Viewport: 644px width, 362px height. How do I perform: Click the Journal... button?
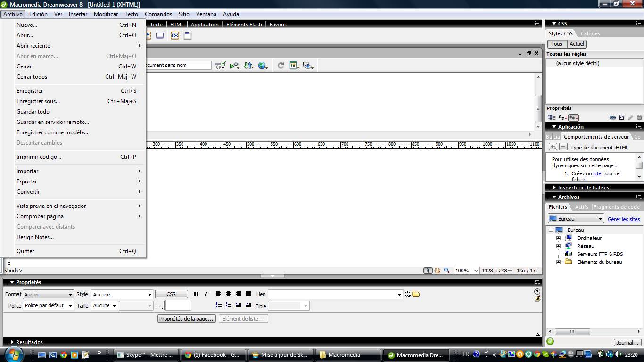pos(627,343)
